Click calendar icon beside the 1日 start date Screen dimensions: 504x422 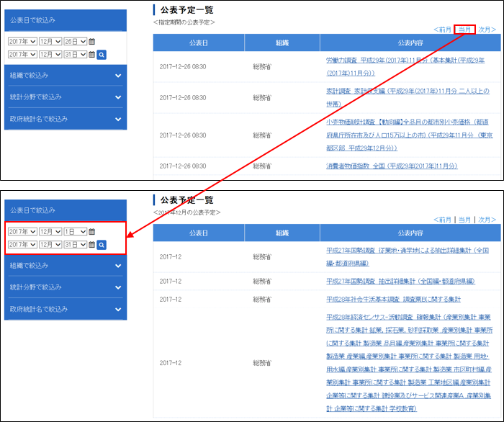[92, 232]
